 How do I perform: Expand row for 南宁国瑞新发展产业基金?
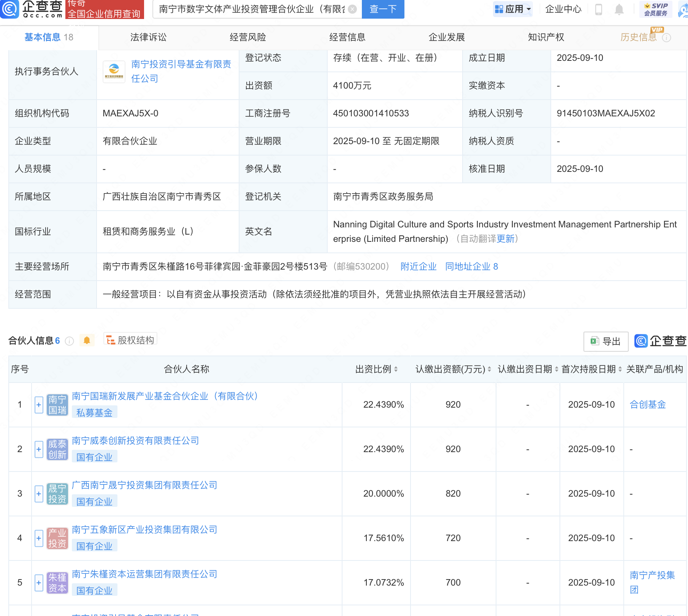point(39,405)
